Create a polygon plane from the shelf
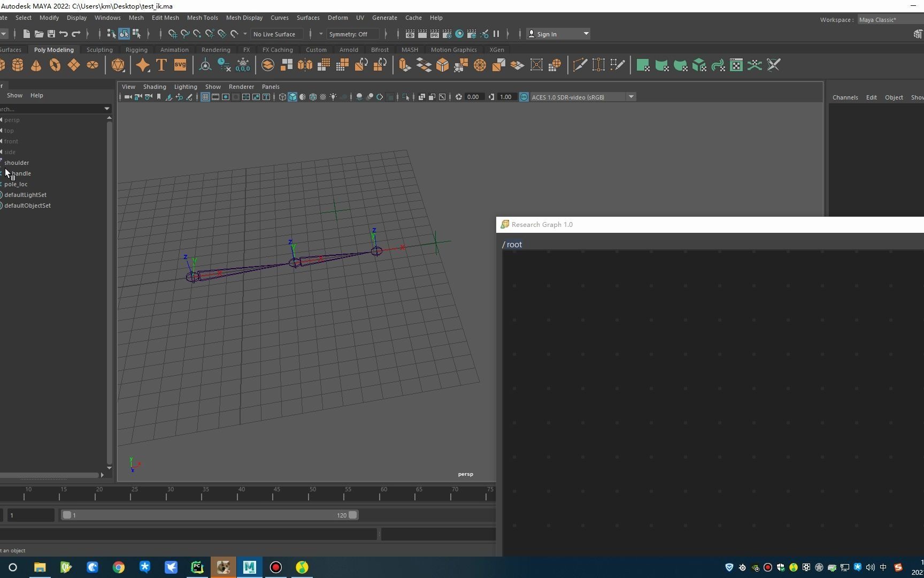Screen dimensions: 924x578 pos(73,65)
